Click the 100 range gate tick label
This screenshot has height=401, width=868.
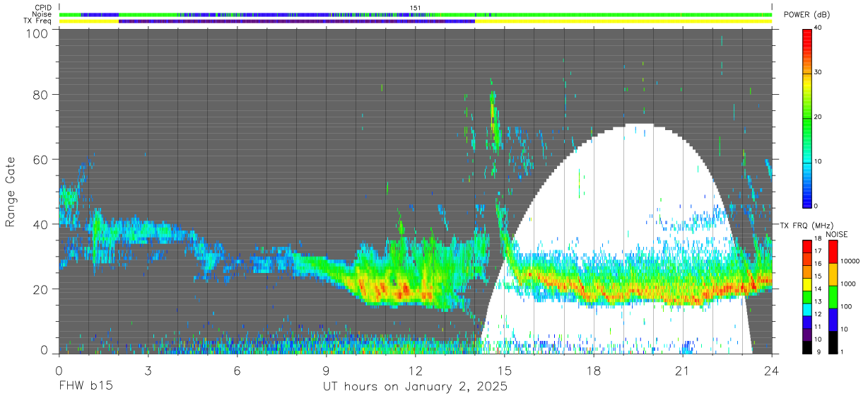(x=36, y=33)
